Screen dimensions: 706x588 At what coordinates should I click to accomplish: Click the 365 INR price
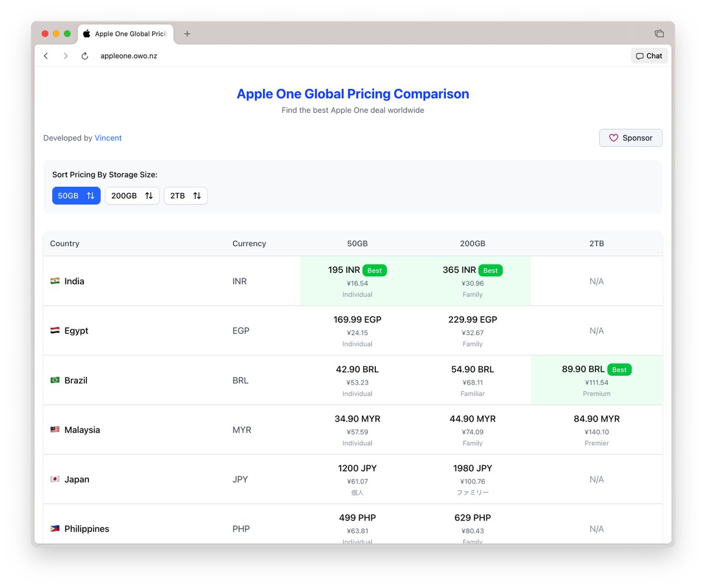pos(459,270)
